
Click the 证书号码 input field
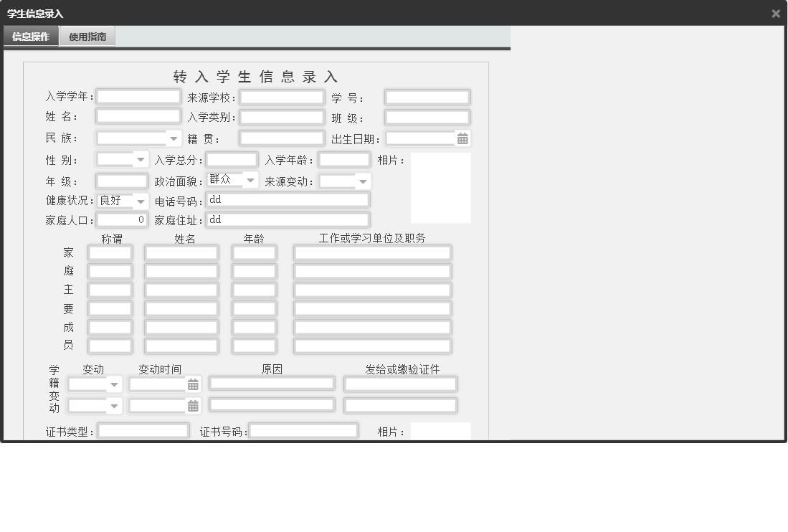(304, 430)
